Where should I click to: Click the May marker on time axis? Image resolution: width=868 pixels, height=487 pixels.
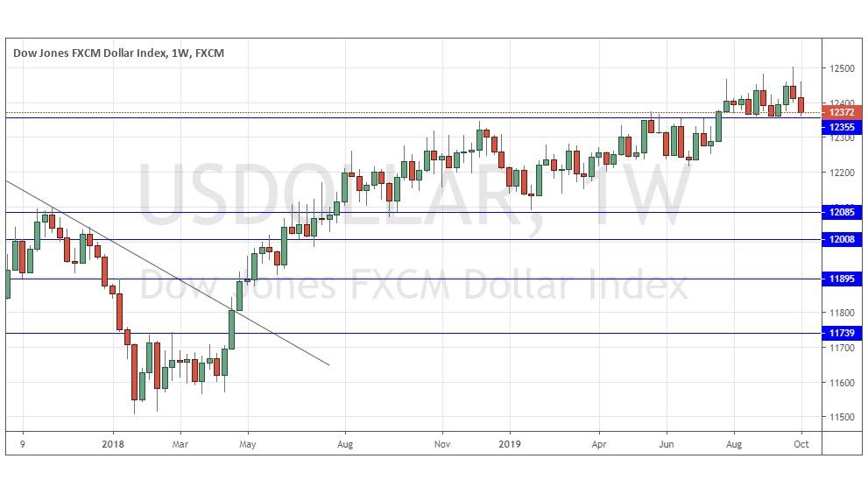point(247,444)
